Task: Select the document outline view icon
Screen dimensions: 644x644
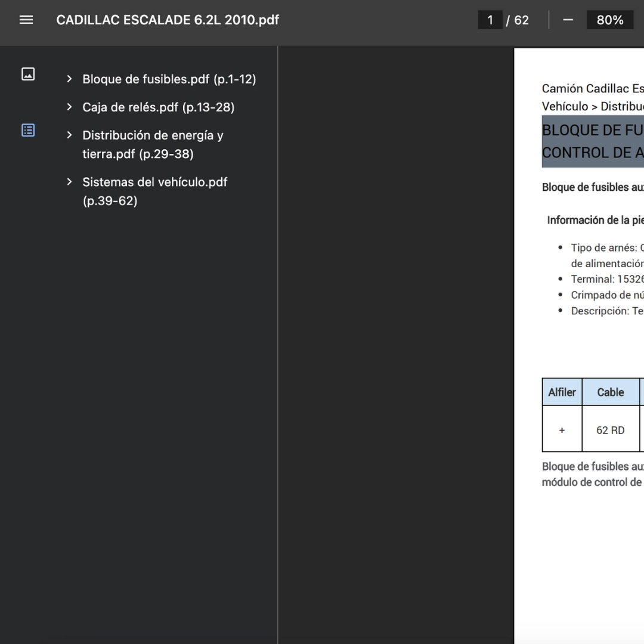Action: (28, 130)
